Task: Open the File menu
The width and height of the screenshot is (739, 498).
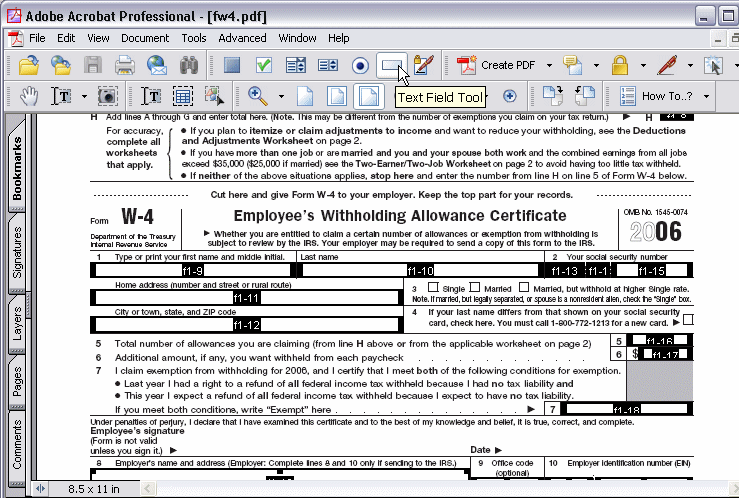Action: point(37,38)
